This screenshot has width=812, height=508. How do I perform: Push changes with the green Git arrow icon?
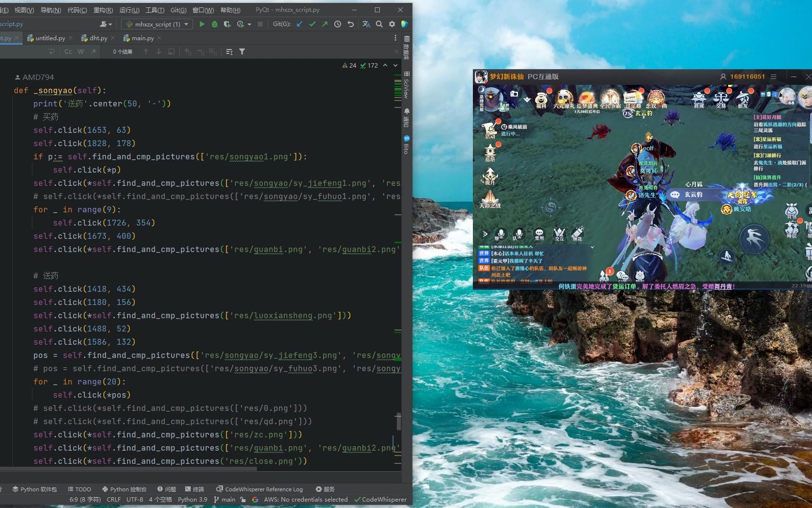pyautogui.click(x=324, y=24)
